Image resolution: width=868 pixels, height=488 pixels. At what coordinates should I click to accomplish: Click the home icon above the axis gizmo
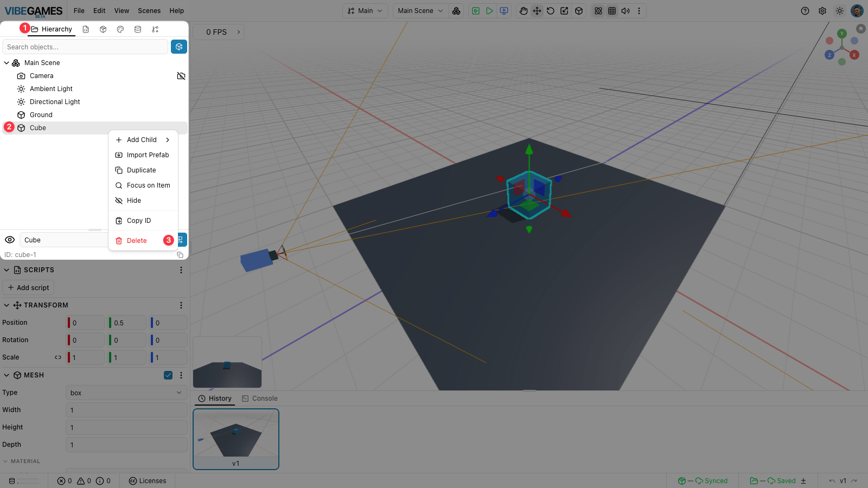pyautogui.click(x=860, y=28)
